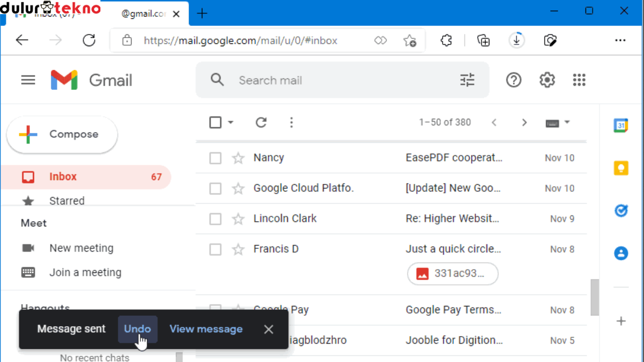The height and width of the screenshot is (362, 644).
Task: Dismiss the Message sent notification
Action: (x=269, y=329)
